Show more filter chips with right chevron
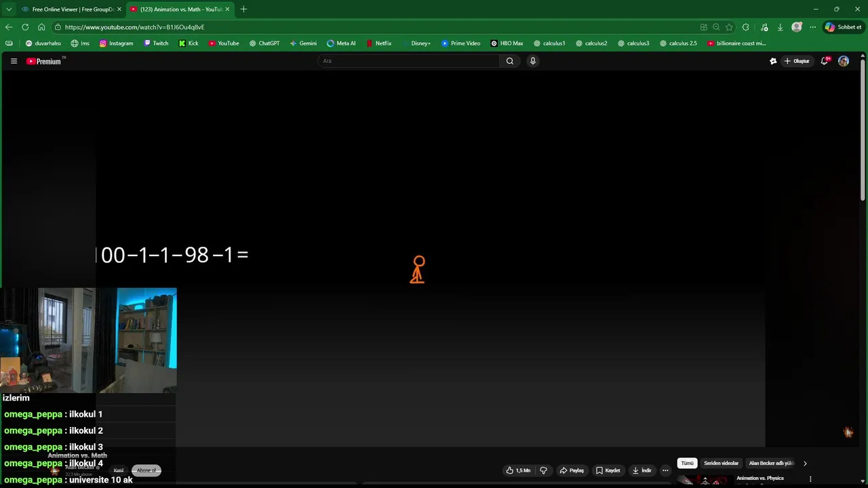Screen dimensions: 868x488 805,464
